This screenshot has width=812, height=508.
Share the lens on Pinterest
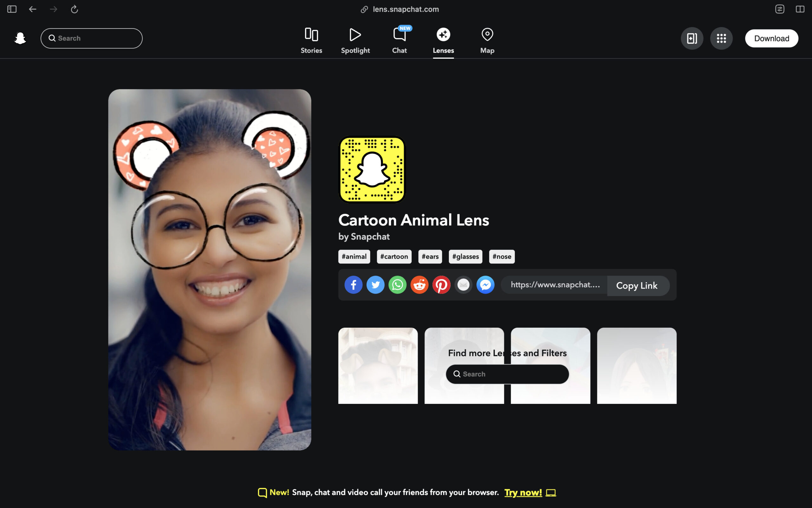pos(441,285)
